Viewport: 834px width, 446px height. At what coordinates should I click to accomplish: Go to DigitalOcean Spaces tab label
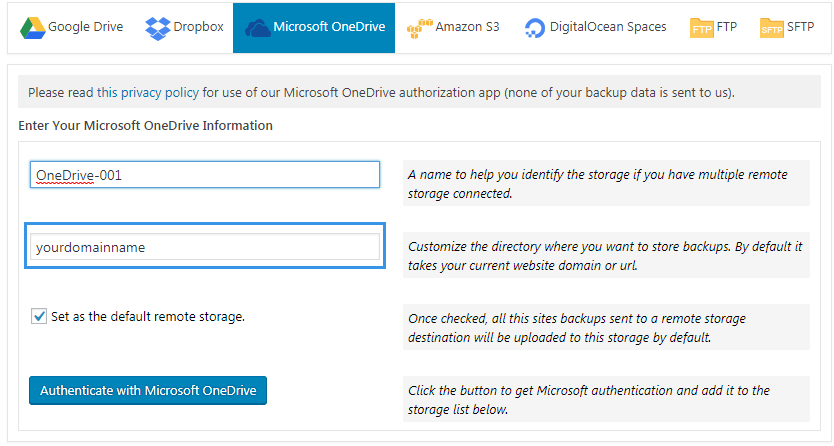point(608,27)
